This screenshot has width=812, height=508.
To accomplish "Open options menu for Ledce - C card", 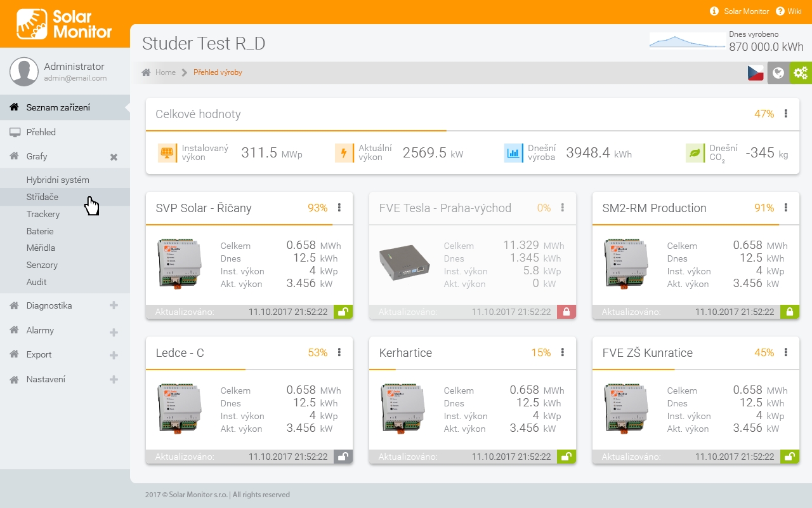I will 339,352.
